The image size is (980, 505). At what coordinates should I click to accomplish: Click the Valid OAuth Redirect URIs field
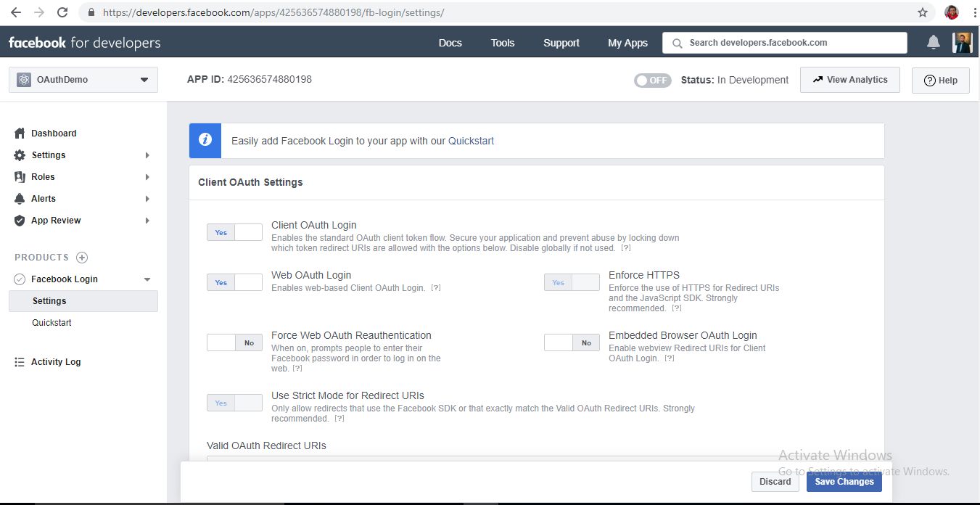coord(537,459)
